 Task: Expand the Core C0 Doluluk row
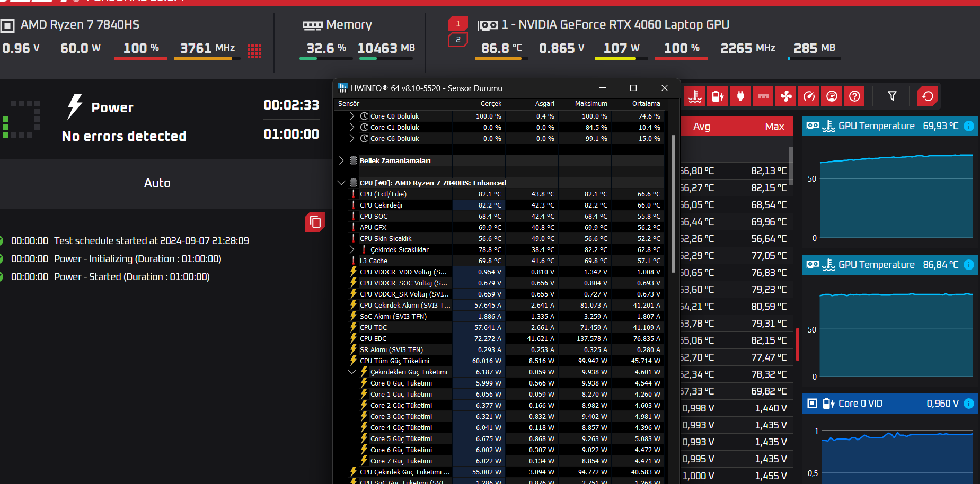pyautogui.click(x=352, y=116)
